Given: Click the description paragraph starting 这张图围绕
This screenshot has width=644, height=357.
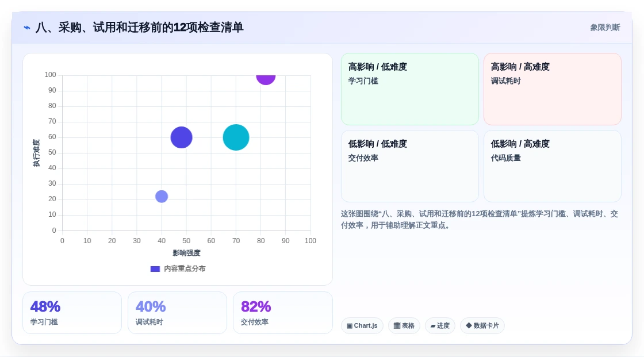Looking at the screenshot, I should tap(480, 220).
